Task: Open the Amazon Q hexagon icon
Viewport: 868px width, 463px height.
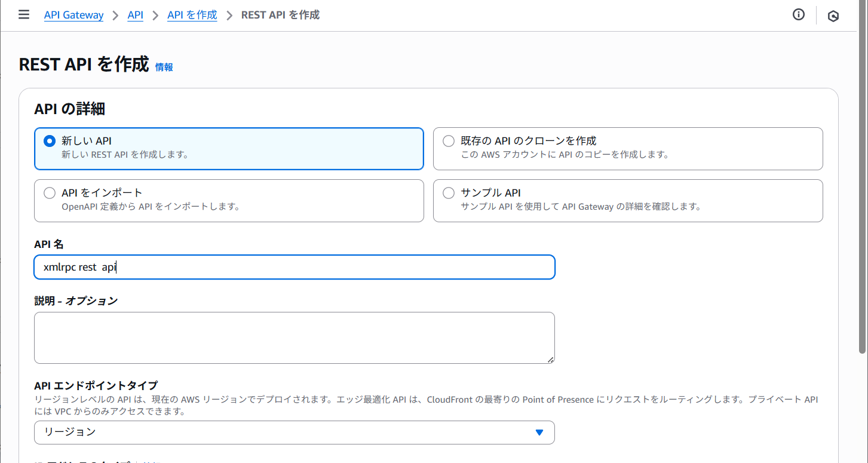Action: [x=833, y=16]
